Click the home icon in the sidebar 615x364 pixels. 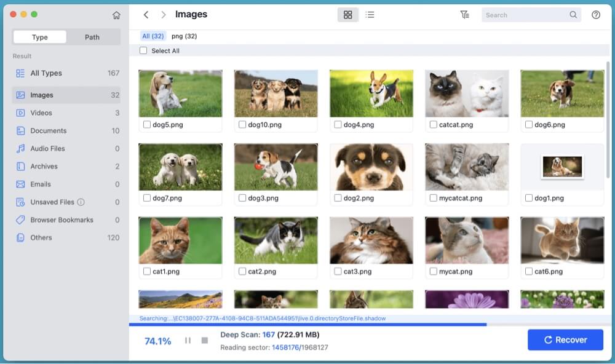click(116, 15)
